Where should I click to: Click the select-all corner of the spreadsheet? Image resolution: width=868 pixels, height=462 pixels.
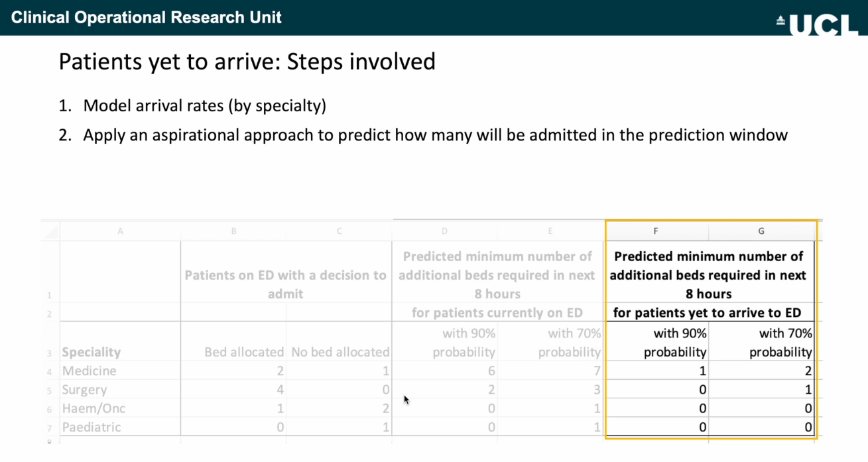[50, 231]
